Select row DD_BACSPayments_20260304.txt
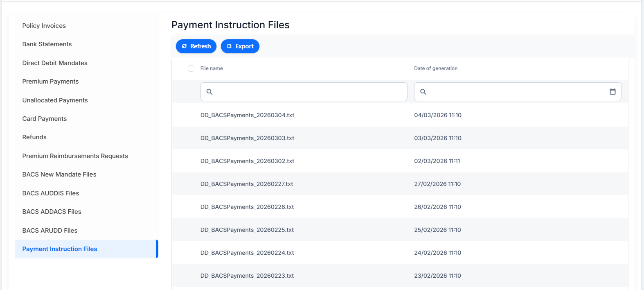 pyautogui.click(x=400, y=115)
